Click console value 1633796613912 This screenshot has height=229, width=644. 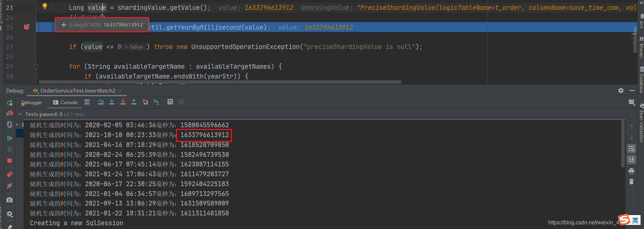pos(204,135)
